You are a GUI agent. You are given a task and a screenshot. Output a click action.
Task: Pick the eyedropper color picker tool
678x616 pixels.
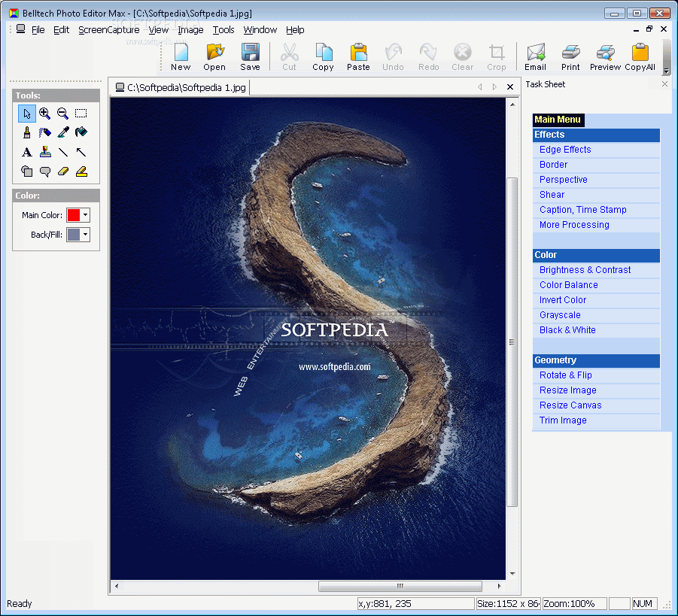[x=62, y=132]
